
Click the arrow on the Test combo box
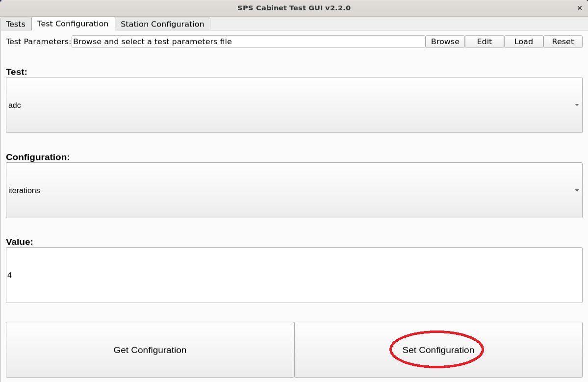pos(576,105)
